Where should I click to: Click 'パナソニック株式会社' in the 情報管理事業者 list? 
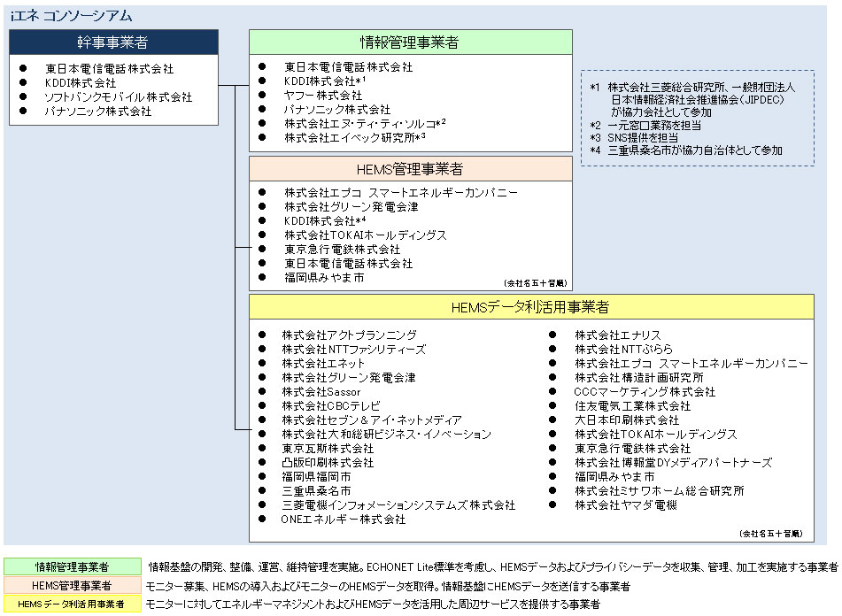(337, 110)
